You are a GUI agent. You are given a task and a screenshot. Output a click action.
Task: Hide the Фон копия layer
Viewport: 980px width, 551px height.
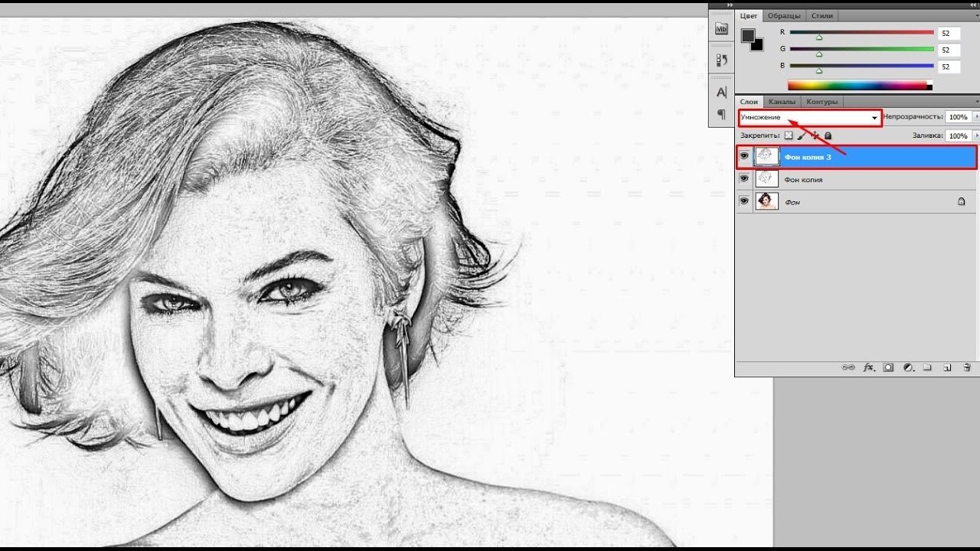[744, 178]
